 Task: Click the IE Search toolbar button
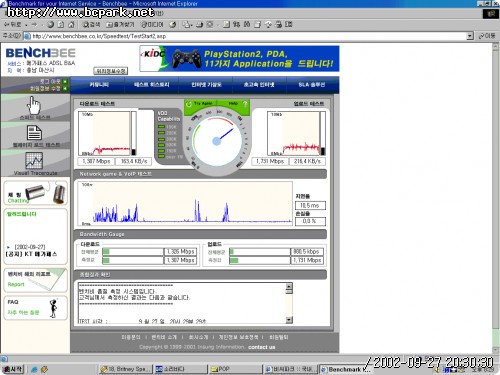pos(91,24)
